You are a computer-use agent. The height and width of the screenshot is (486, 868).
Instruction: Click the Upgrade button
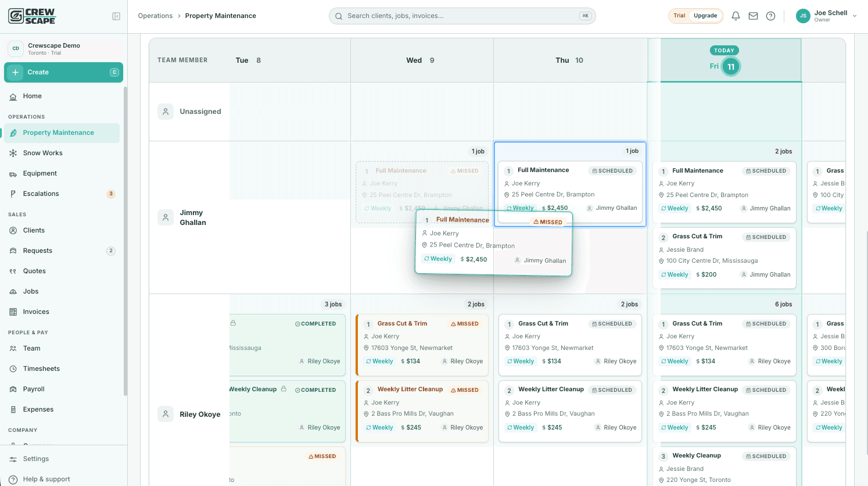(x=705, y=16)
